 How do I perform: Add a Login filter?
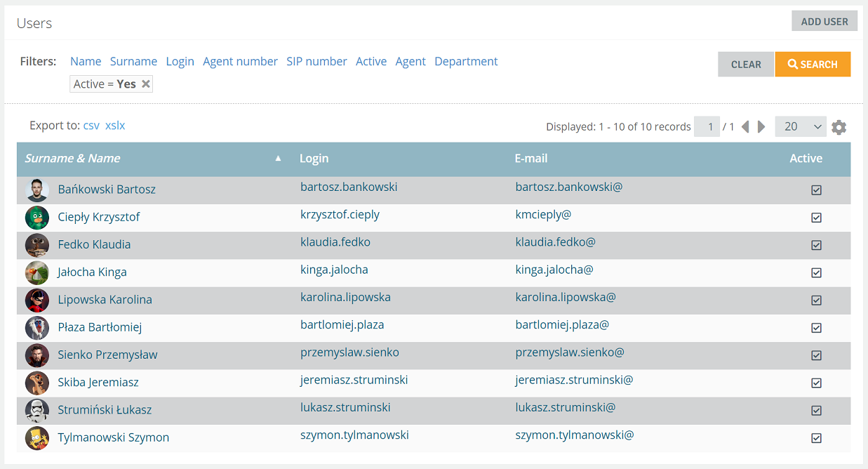point(180,62)
